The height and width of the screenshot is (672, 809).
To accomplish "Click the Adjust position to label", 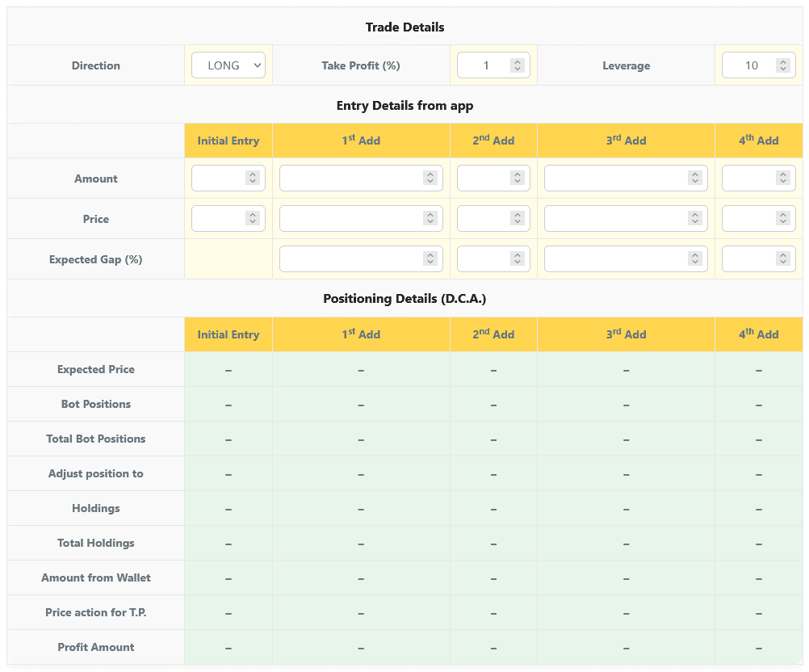I will point(95,473).
